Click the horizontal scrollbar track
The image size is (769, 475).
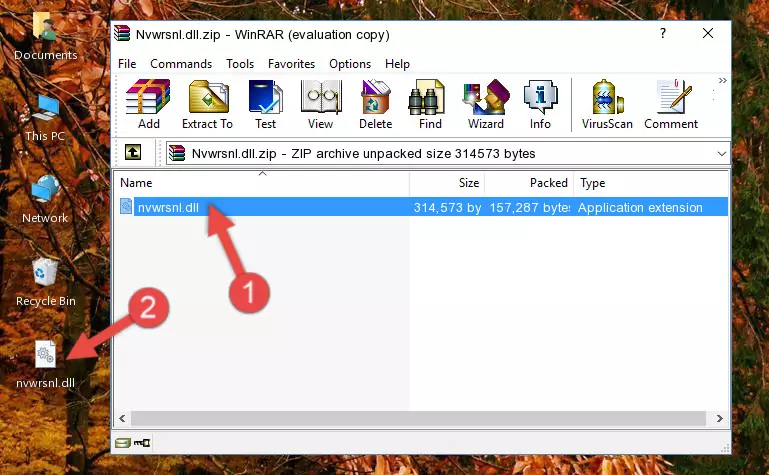418,418
